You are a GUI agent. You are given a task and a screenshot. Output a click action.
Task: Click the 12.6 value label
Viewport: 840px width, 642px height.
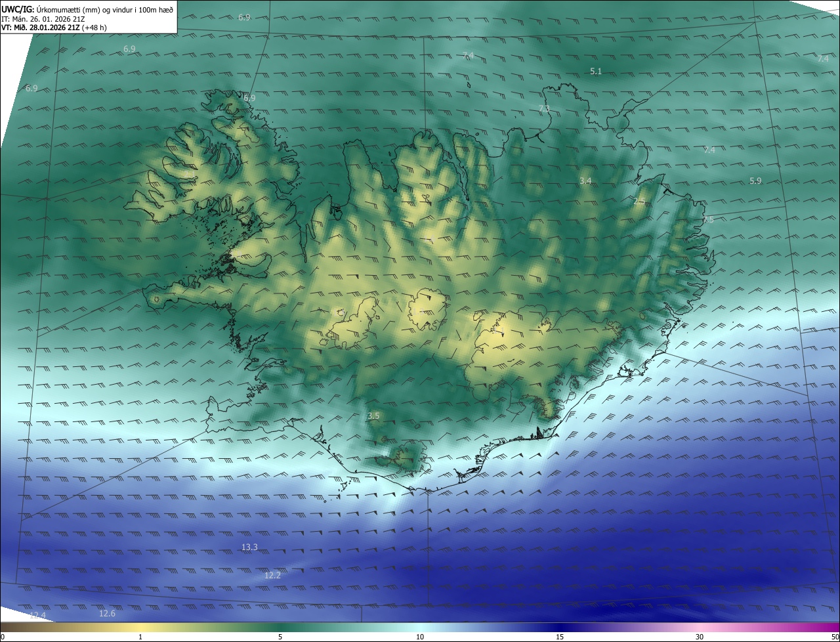(x=107, y=613)
